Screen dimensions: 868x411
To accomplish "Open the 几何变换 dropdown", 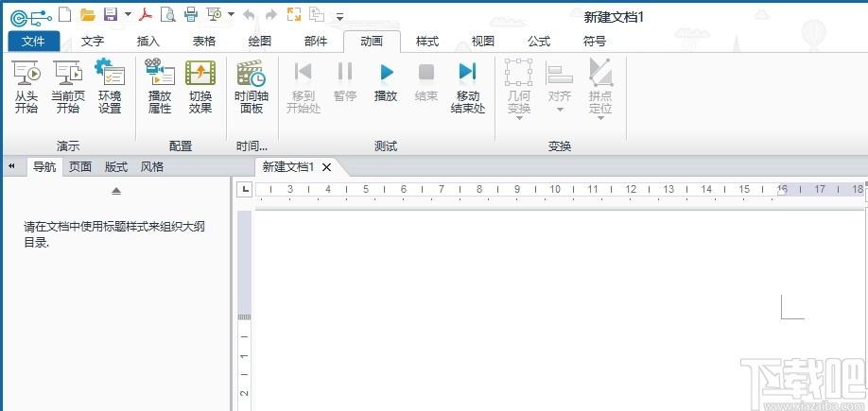I will pyautogui.click(x=519, y=90).
